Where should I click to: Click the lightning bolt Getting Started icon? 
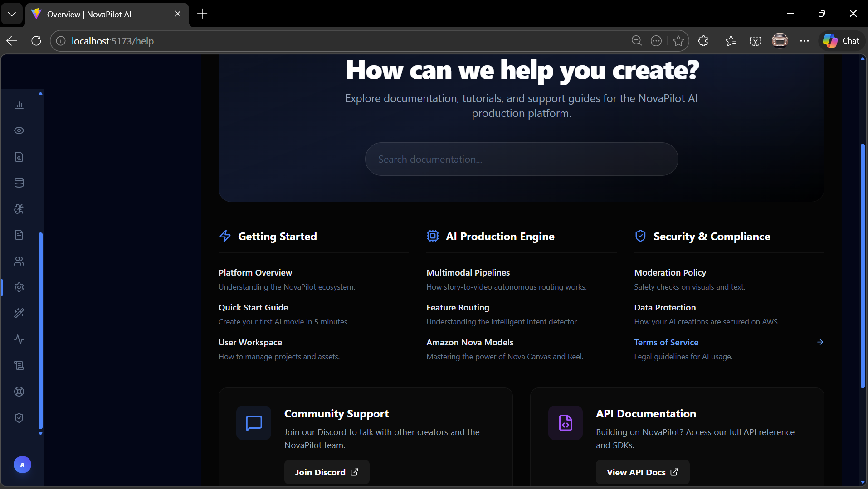click(x=225, y=236)
